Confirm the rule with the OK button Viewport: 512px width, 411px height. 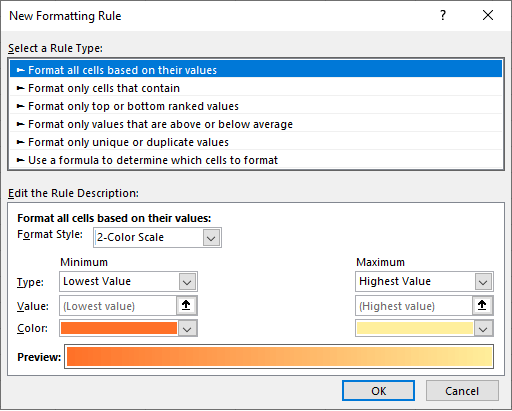click(378, 391)
